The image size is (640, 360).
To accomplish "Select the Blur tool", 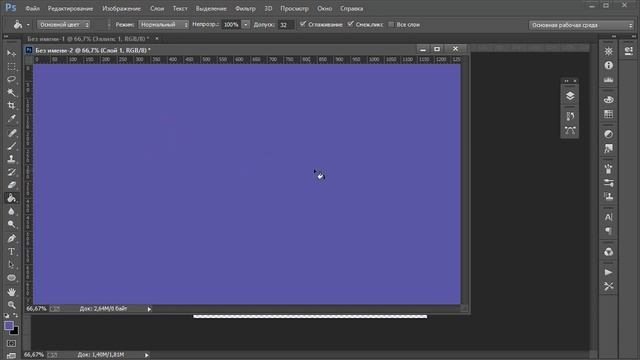I will tap(11, 211).
